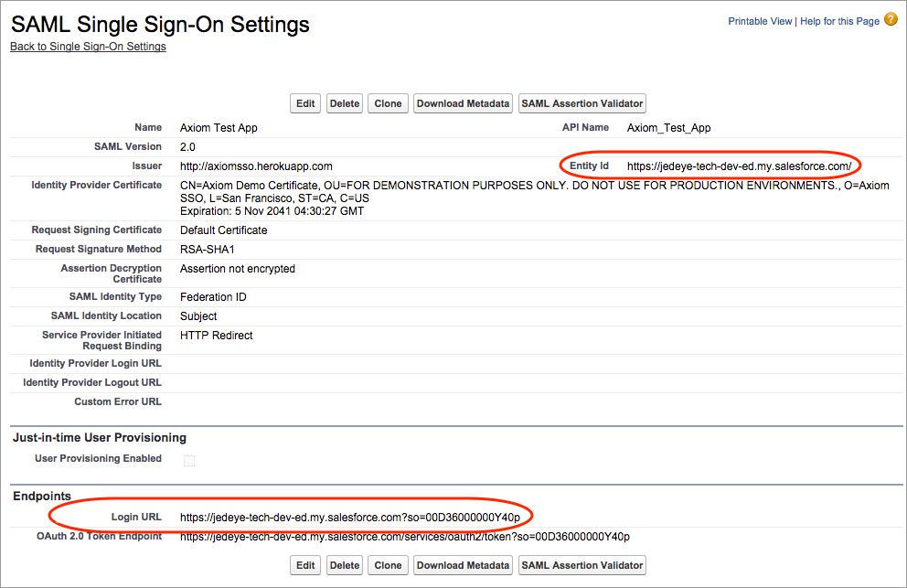Viewport: 907px width, 588px height.
Task: Open the Back to Single Sign-On Settings link
Action: click(88, 47)
